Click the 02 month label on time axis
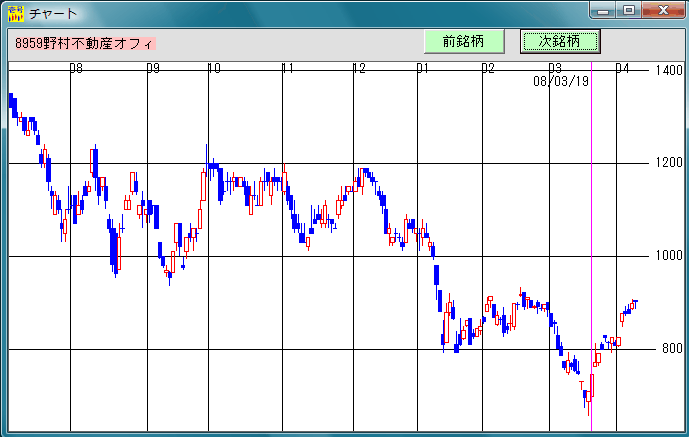The width and height of the screenshot is (689, 437). [x=488, y=68]
